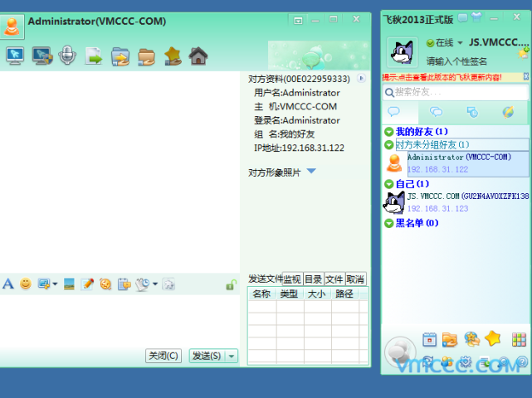Switch to the friends list bubble tab
This screenshot has height=398, width=532.
point(393,112)
